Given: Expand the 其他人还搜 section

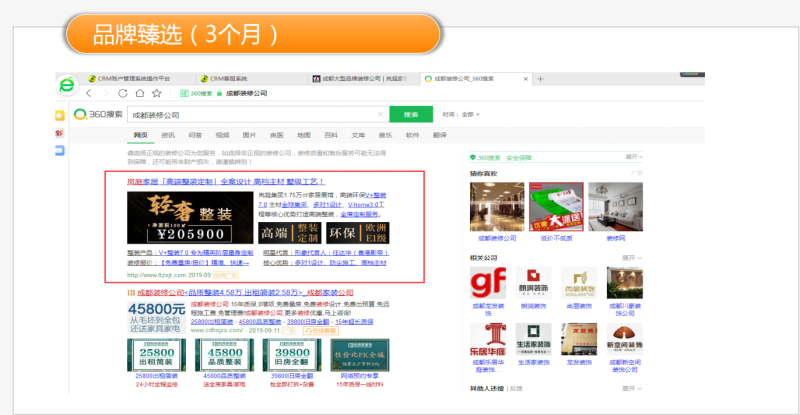Looking at the screenshot, I should click(632, 388).
